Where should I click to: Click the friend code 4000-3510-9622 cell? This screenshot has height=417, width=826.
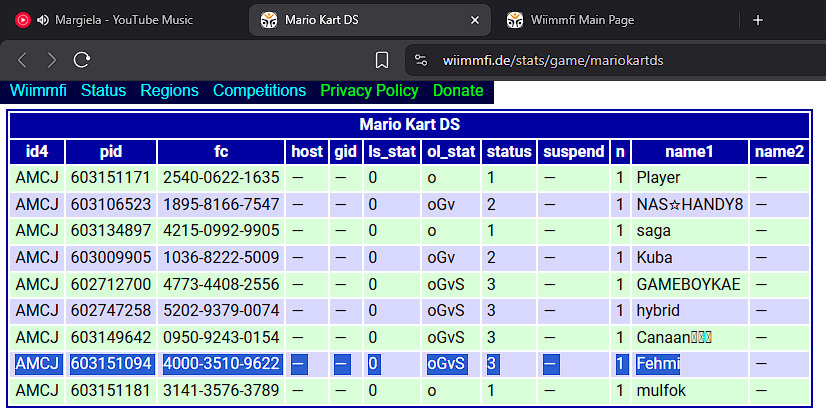coord(221,364)
